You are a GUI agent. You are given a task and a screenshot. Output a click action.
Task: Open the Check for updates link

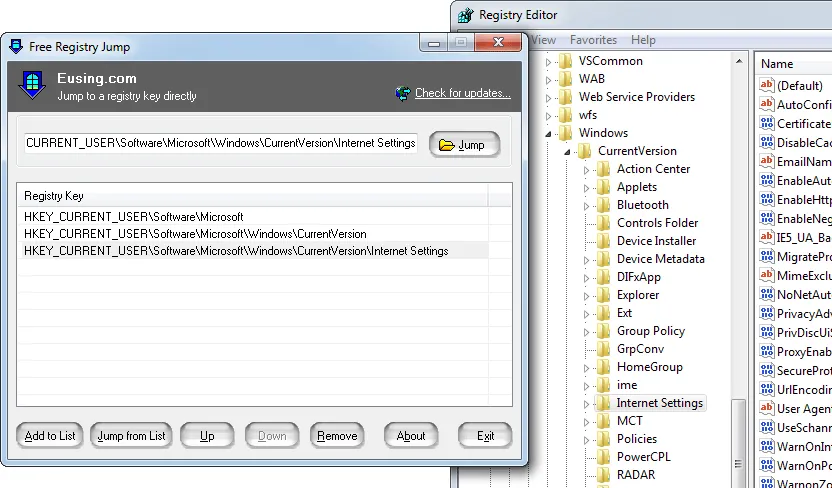point(462,94)
